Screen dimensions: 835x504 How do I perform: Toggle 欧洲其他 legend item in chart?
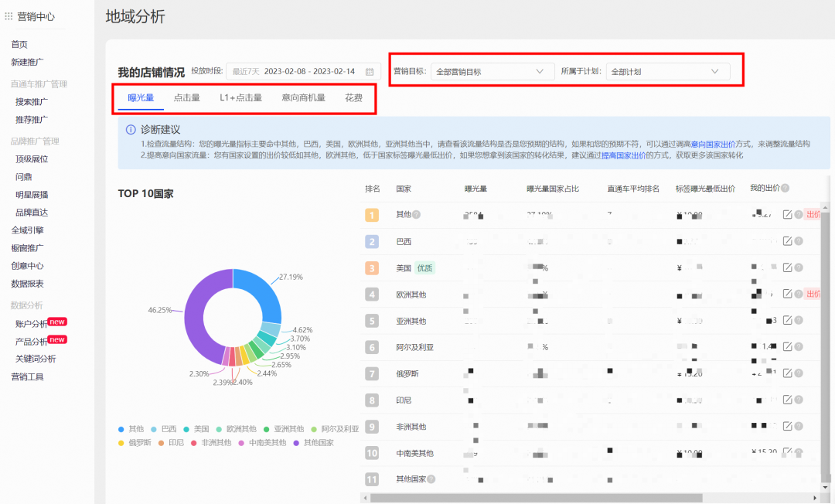click(x=237, y=429)
